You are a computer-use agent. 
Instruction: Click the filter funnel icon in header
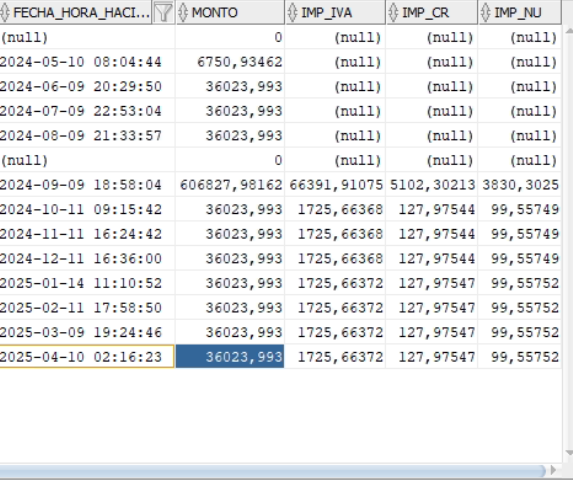tap(163, 12)
